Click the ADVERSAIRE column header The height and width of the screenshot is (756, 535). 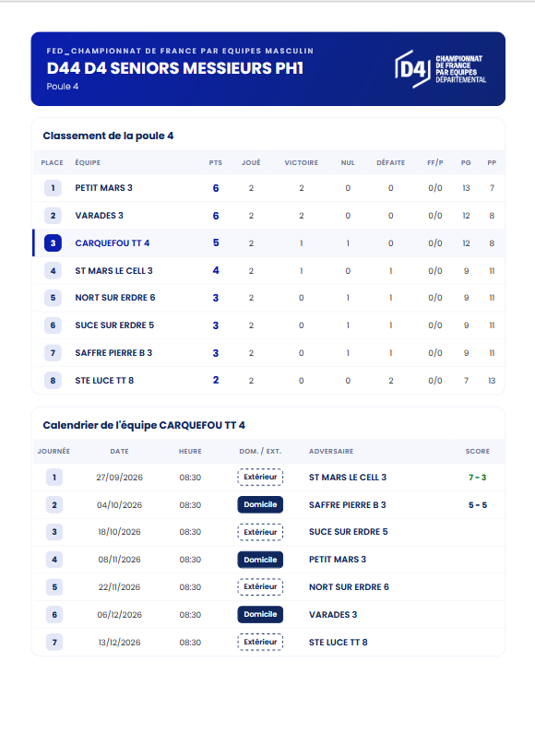click(x=331, y=451)
